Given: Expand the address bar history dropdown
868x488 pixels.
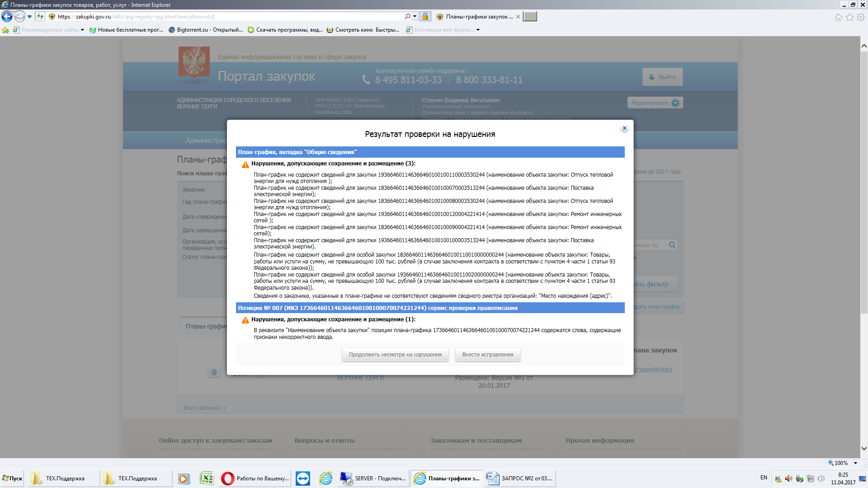Looking at the screenshot, I should pyautogui.click(x=415, y=17).
